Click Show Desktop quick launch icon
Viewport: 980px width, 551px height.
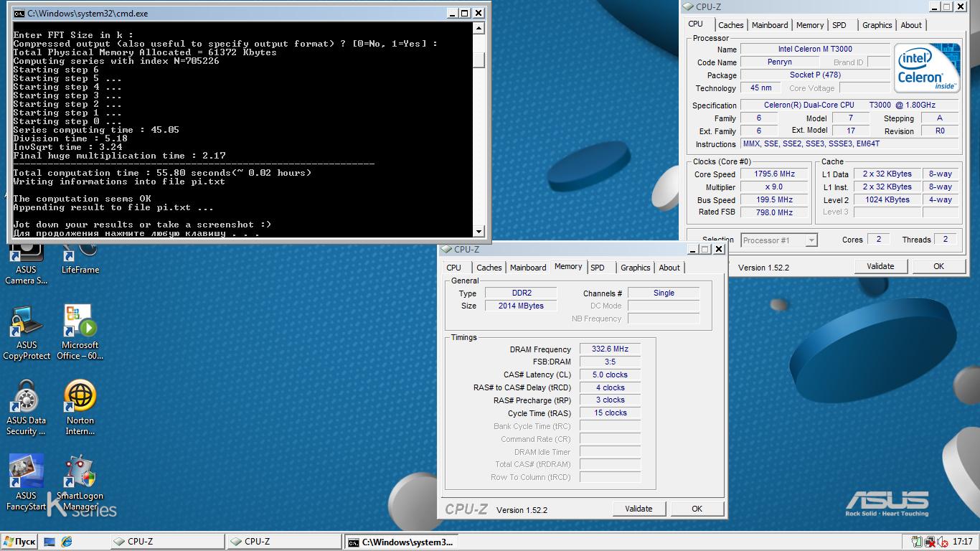pyautogui.click(x=50, y=542)
